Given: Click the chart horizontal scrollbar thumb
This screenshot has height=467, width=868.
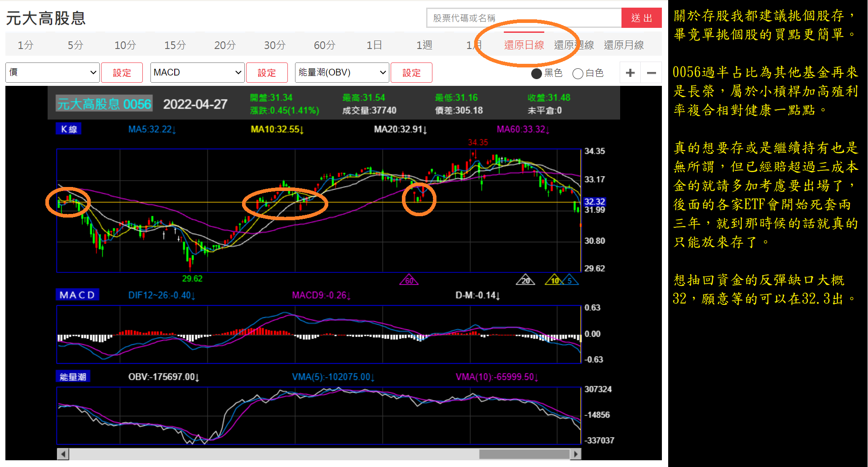Looking at the screenshot, I should pos(524,454).
